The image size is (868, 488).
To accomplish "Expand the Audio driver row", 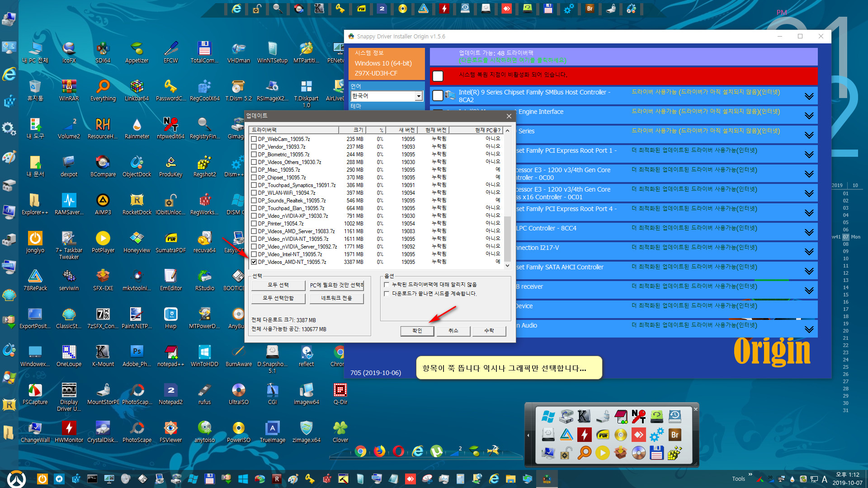I will click(x=809, y=329).
